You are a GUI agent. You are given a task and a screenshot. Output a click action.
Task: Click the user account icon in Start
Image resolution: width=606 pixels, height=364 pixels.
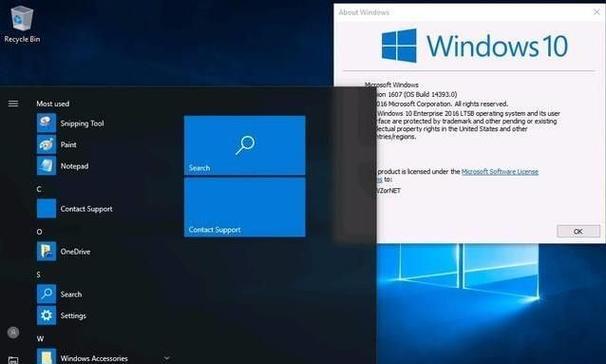[x=13, y=332]
